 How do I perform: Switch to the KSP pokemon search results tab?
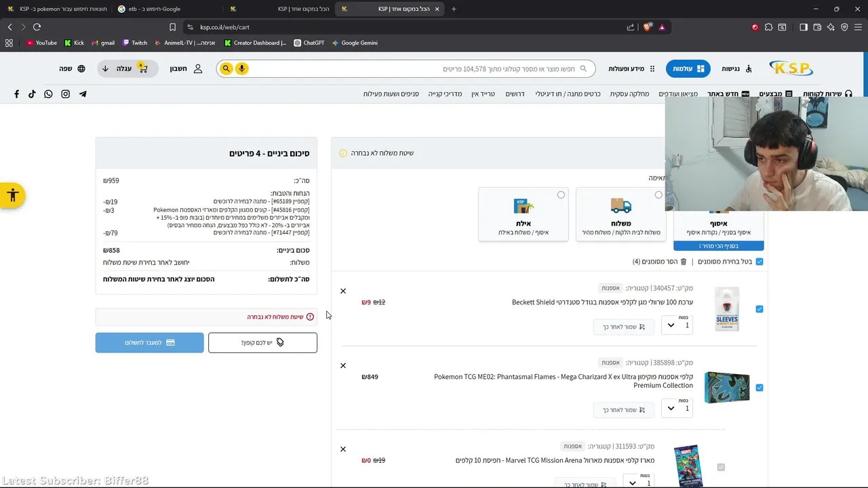click(x=56, y=9)
